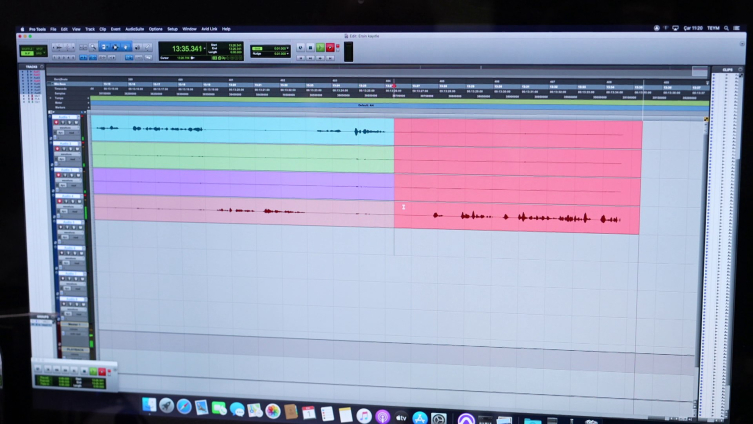Click the Stop transport button
This screenshot has width=753, height=424.
pyautogui.click(x=310, y=47)
